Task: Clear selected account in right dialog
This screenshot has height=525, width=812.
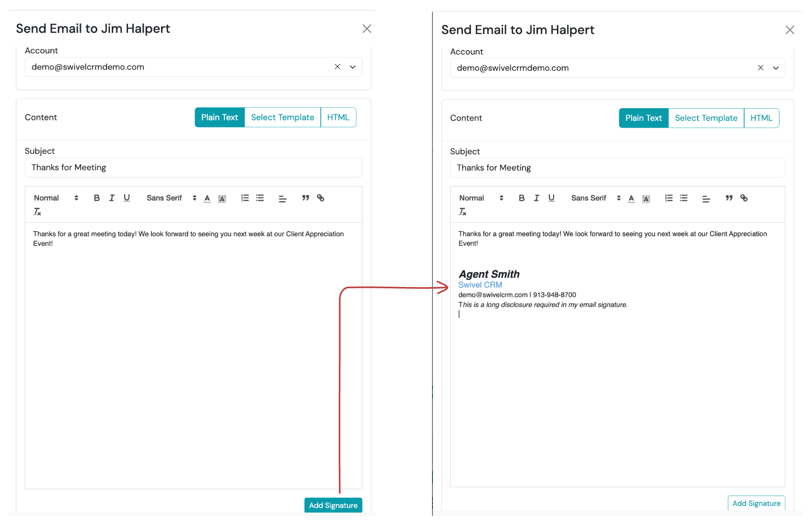Action: point(760,68)
